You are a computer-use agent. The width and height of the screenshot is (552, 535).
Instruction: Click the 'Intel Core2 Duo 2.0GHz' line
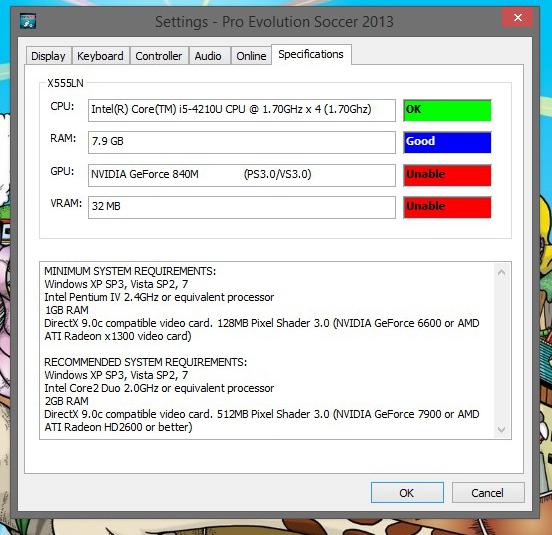point(159,388)
